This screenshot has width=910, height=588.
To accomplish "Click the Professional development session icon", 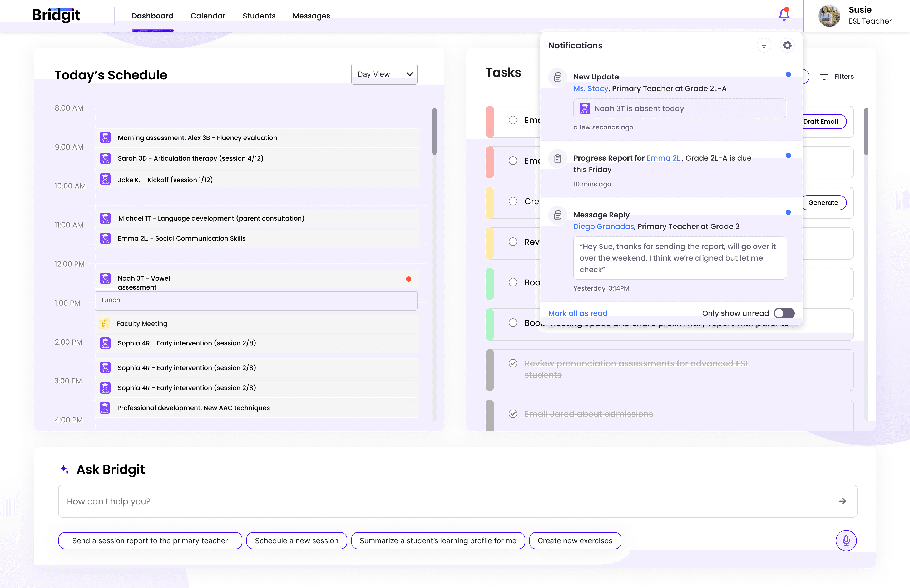I will (105, 408).
